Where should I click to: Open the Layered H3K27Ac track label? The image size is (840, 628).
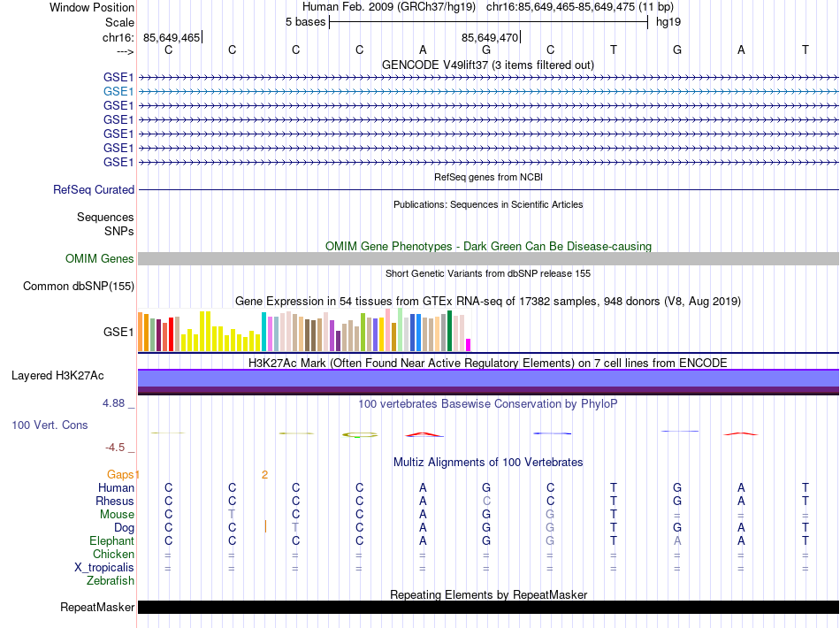click(57, 375)
